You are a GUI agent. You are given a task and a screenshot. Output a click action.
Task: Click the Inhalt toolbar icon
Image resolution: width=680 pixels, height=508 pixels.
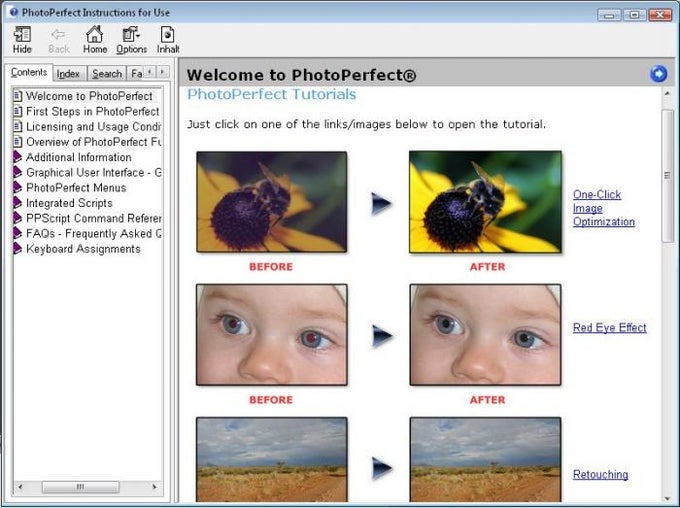tap(167, 40)
